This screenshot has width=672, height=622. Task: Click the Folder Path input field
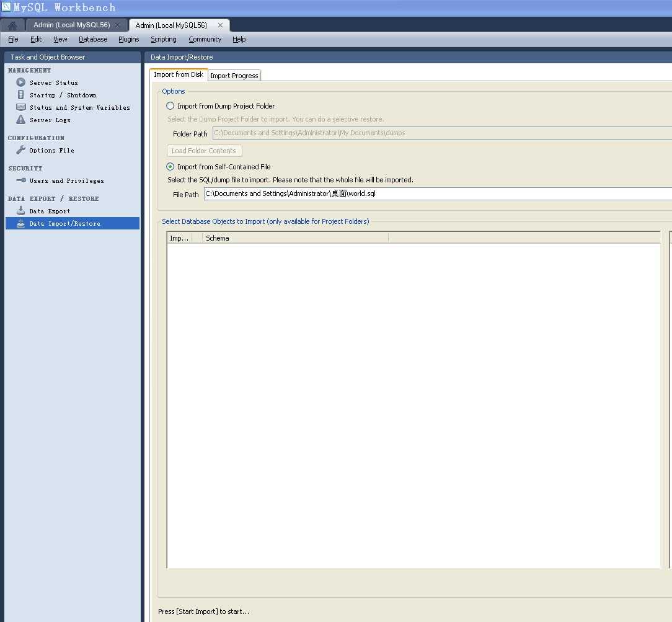click(442, 133)
